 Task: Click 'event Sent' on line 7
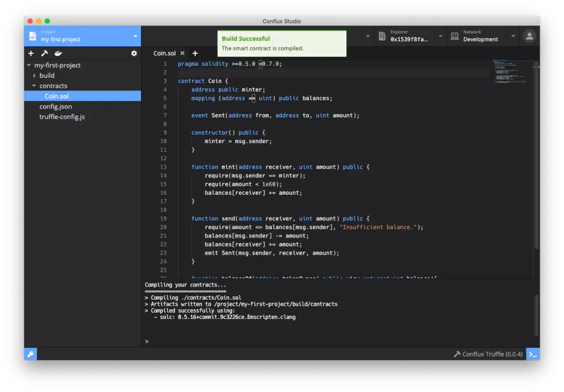pyautogui.click(x=208, y=115)
